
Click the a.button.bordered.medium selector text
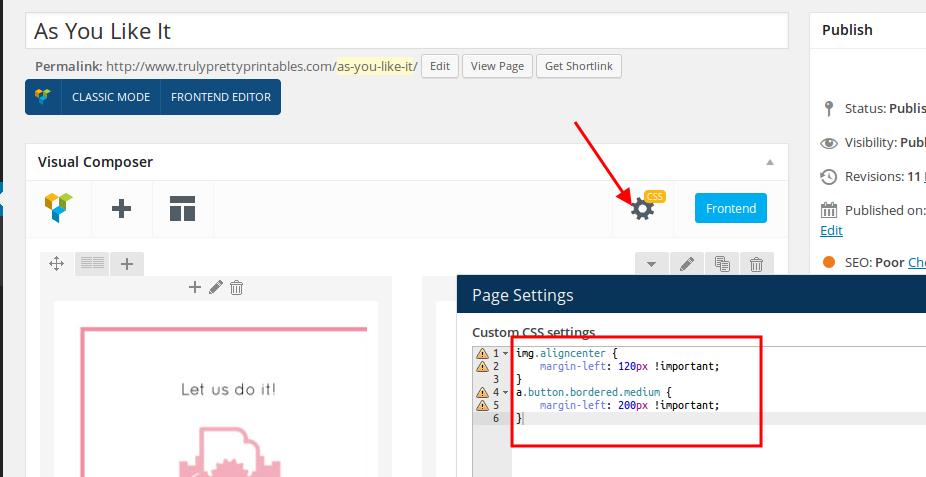click(x=588, y=392)
